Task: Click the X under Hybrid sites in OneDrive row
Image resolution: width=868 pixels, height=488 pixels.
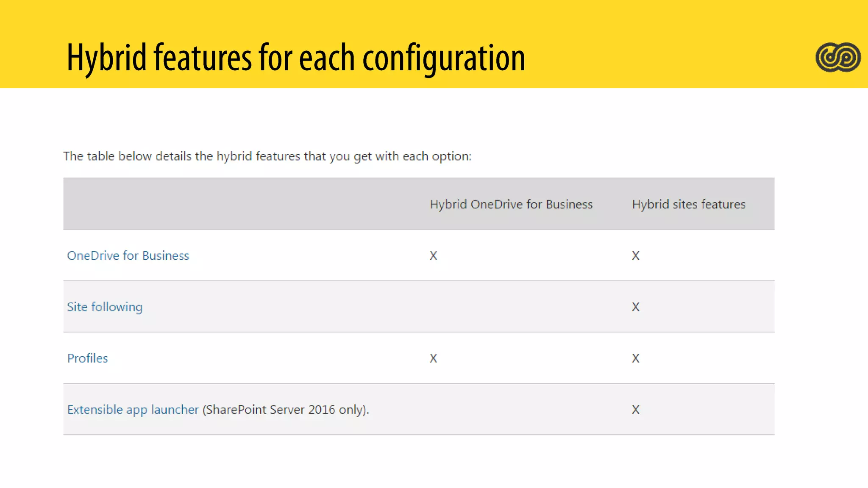Action: point(635,256)
